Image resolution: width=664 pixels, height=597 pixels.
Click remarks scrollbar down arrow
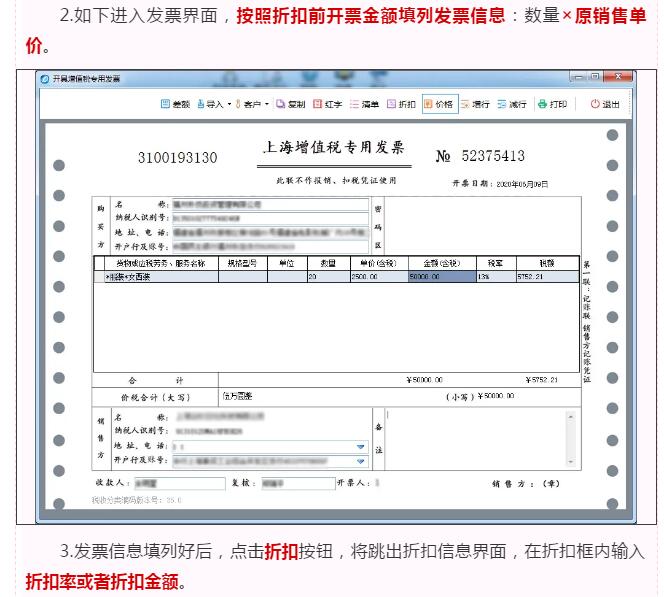coord(571,462)
